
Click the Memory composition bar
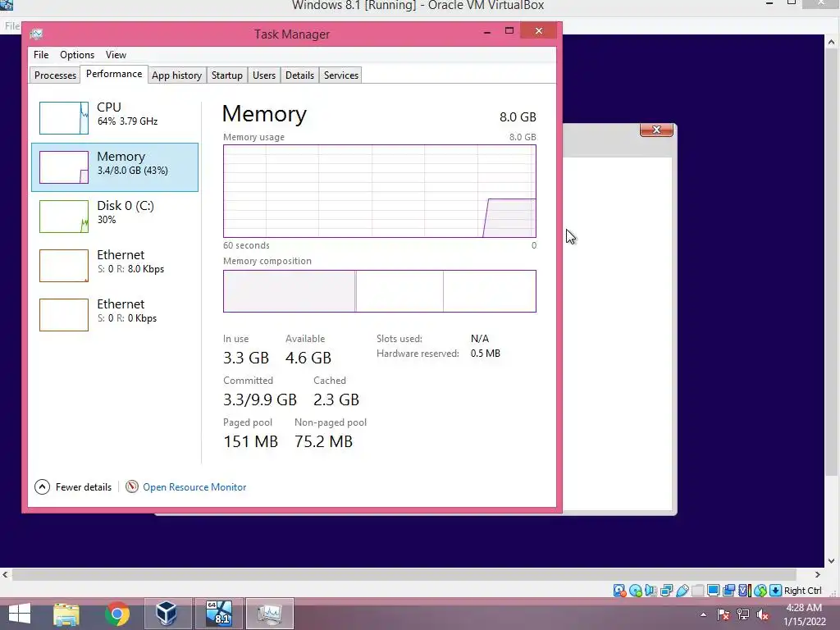coord(380,291)
